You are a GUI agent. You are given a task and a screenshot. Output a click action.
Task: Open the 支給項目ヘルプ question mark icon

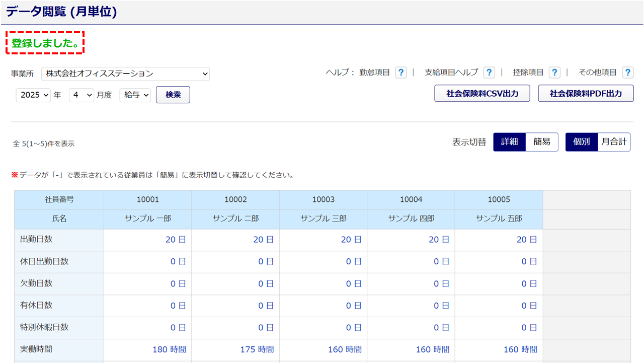point(489,72)
